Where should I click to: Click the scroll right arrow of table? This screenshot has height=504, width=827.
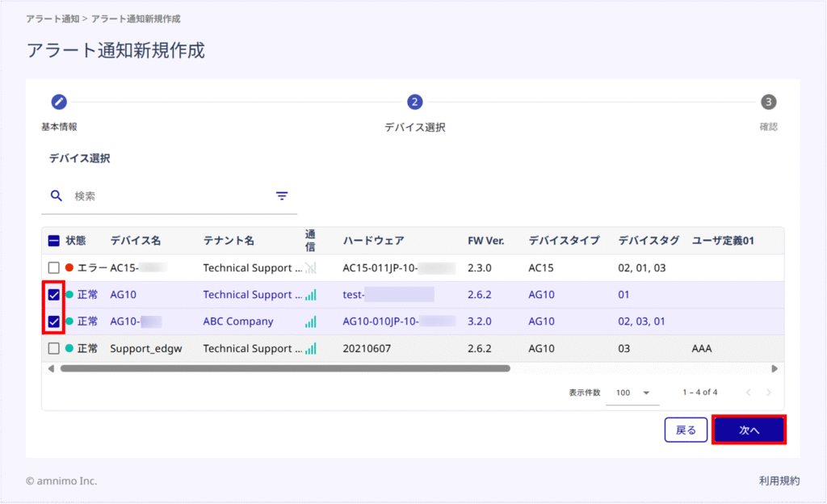click(775, 368)
